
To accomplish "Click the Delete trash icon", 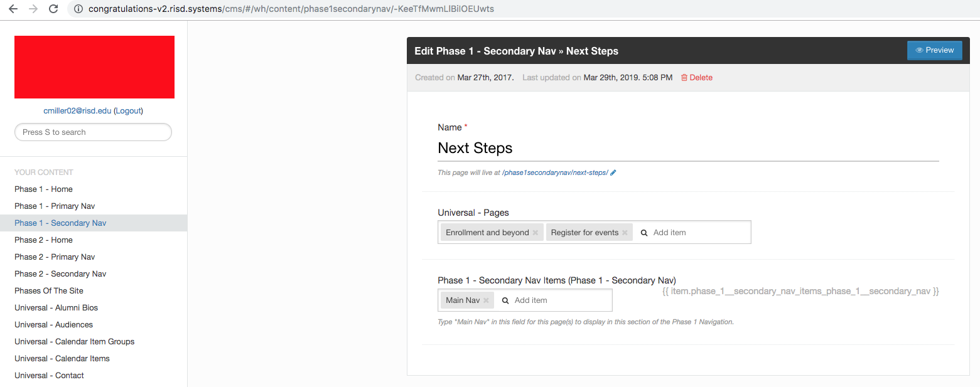I will [684, 77].
